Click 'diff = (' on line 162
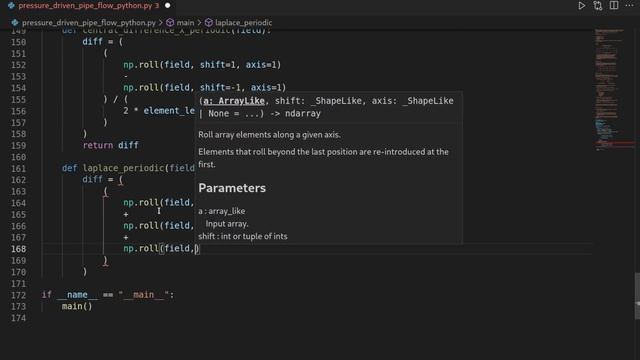 [102, 180]
